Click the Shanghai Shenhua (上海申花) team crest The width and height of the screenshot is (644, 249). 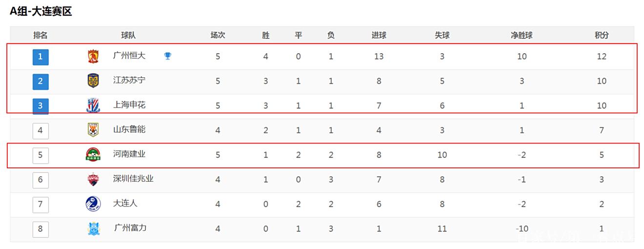[93, 105]
